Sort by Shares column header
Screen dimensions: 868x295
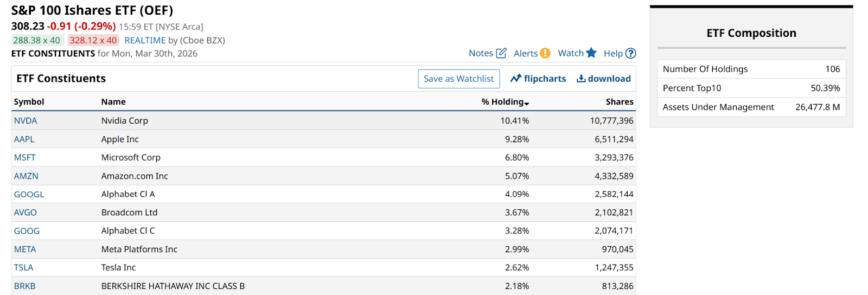pyautogui.click(x=620, y=102)
